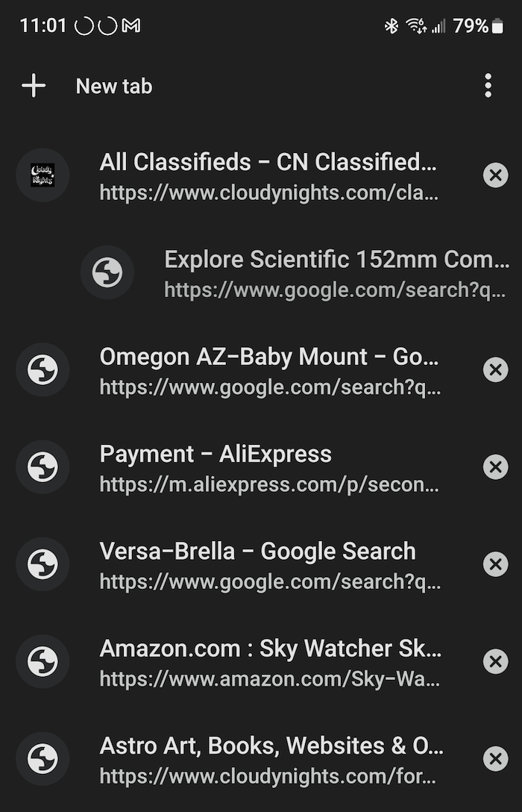Tap the Cloudy Nights favicon thumbnail
The width and height of the screenshot is (522, 812).
coord(43,175)
